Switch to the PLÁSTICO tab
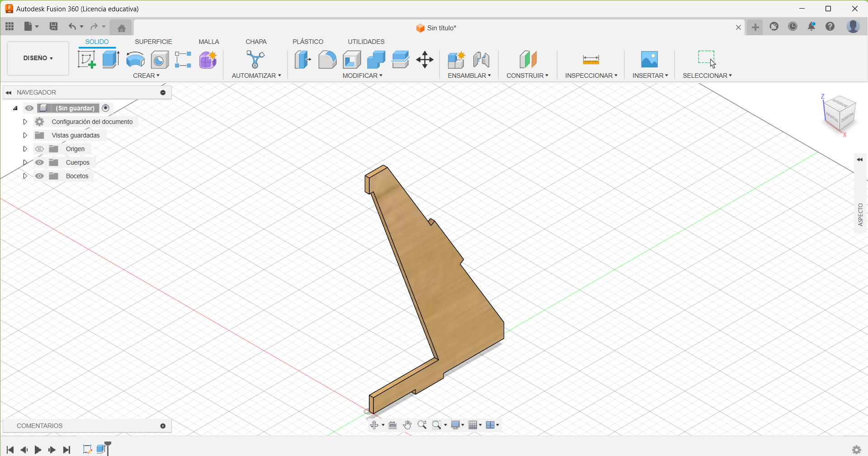This screenshot has height=456, width=868. [308, 42]
